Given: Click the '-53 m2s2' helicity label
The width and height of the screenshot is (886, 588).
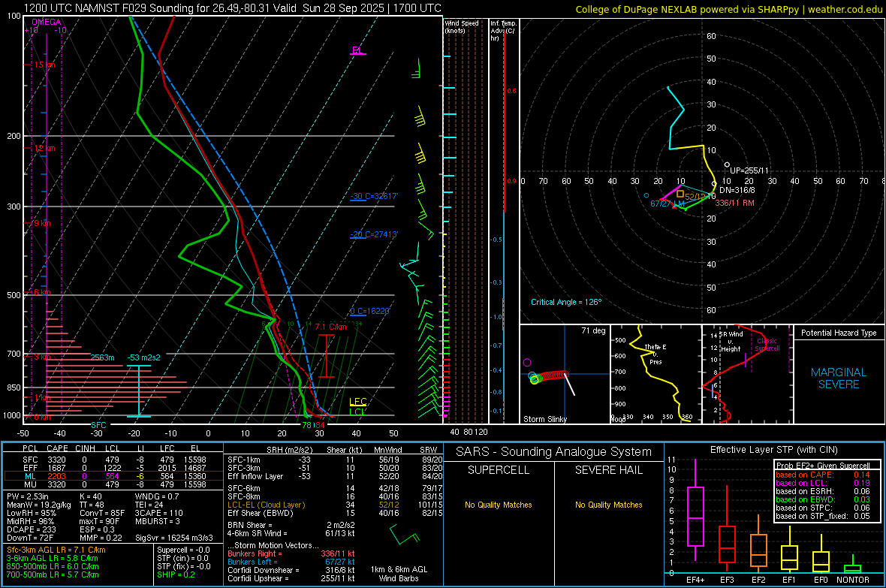Looking at the screenshot, I should click(143, 357).
